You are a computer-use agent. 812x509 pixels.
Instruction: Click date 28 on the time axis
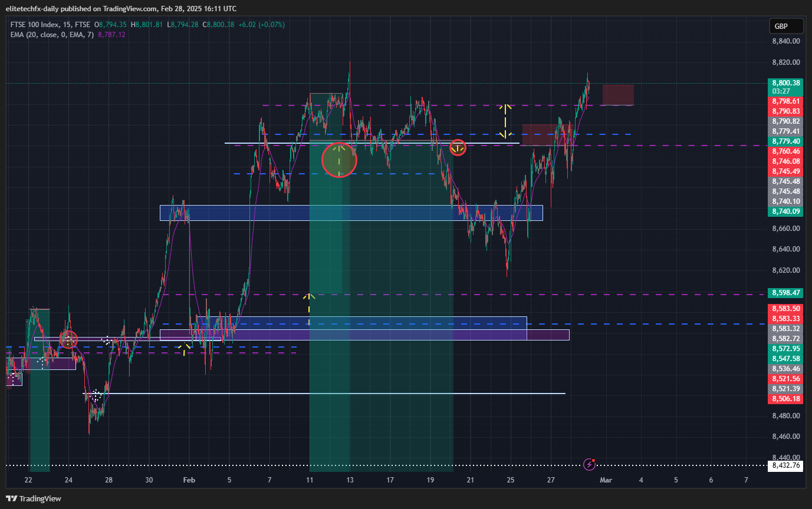pyautogui.click(x=109, y=480)
